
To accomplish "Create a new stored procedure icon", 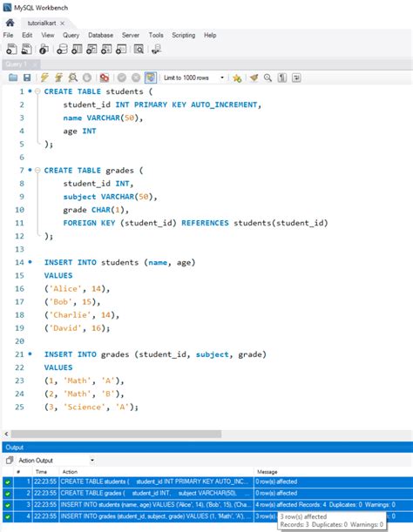I will [106, 50].
